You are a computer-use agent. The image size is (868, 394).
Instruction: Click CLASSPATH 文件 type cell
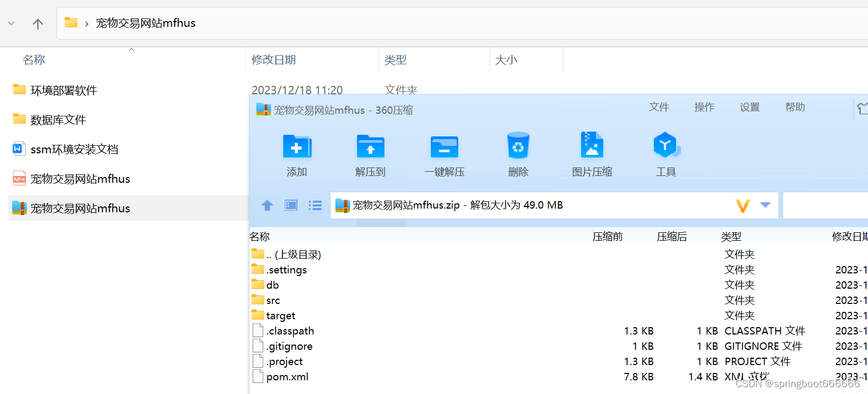[765, 331]
